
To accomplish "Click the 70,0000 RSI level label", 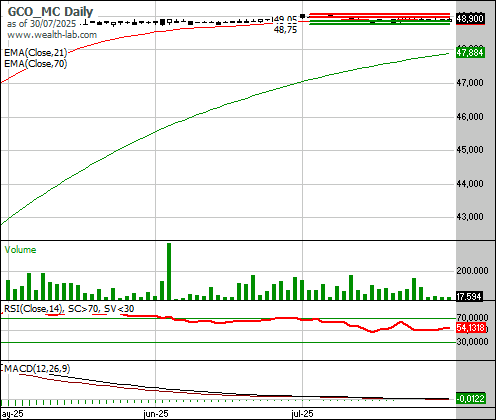I will pyautogui.click(x=472, y=318).
